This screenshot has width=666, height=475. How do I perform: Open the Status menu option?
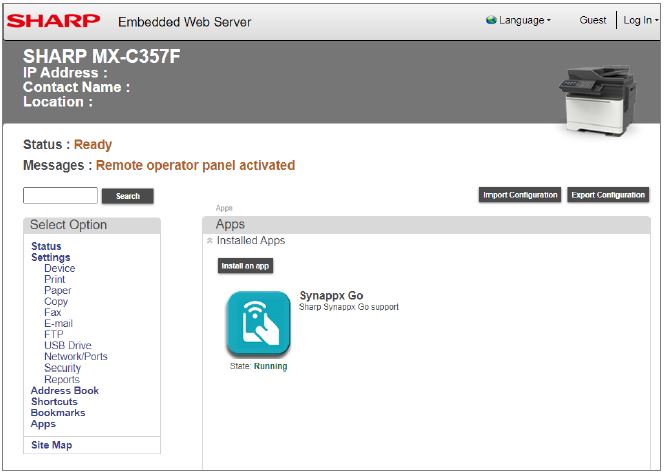46,246
